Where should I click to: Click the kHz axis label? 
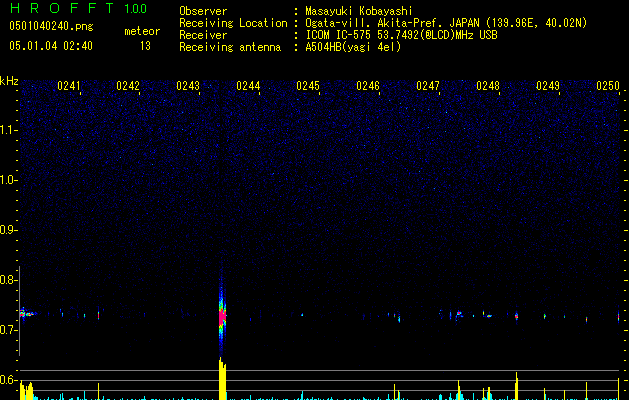pos(9,81)
